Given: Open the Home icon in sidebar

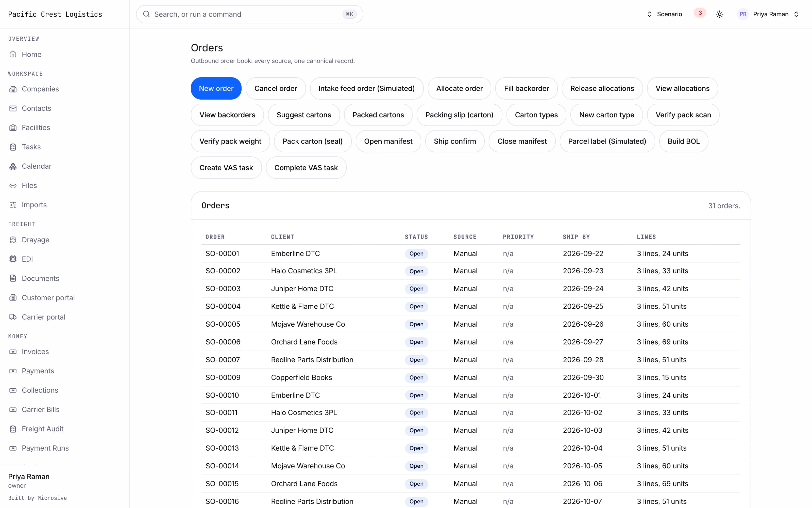Looking at the screenshot, I should click(13, 54).
